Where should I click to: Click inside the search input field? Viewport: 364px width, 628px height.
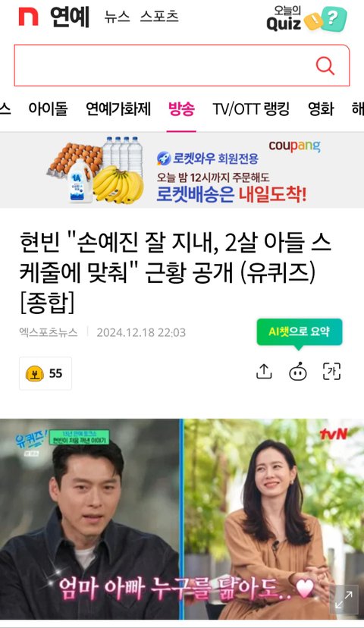[165, 66]
